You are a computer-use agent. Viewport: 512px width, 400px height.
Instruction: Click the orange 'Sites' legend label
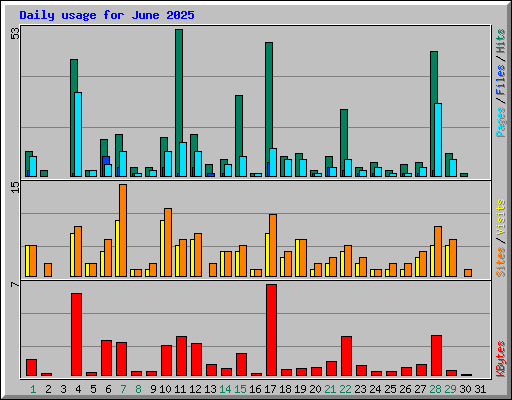[x=500, y=262]
